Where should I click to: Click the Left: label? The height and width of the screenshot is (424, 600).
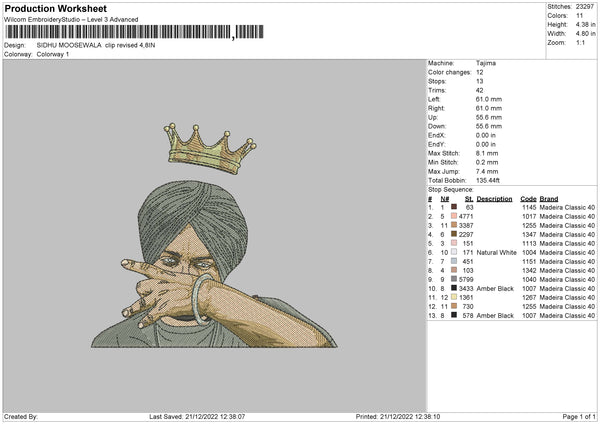[x=434, y=99]
